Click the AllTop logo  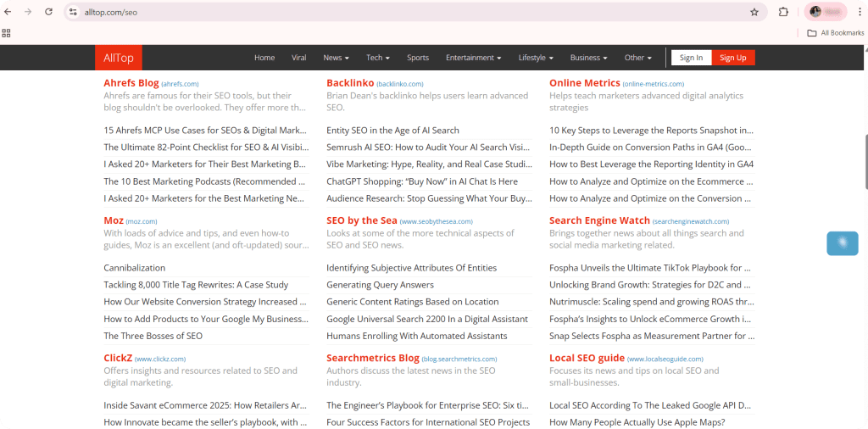(x=119, y=58)
